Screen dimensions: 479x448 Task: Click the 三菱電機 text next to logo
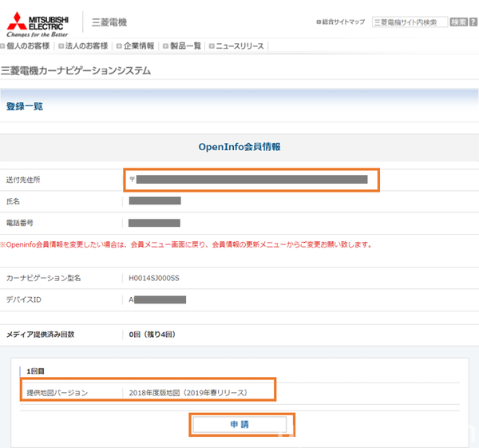110,22
